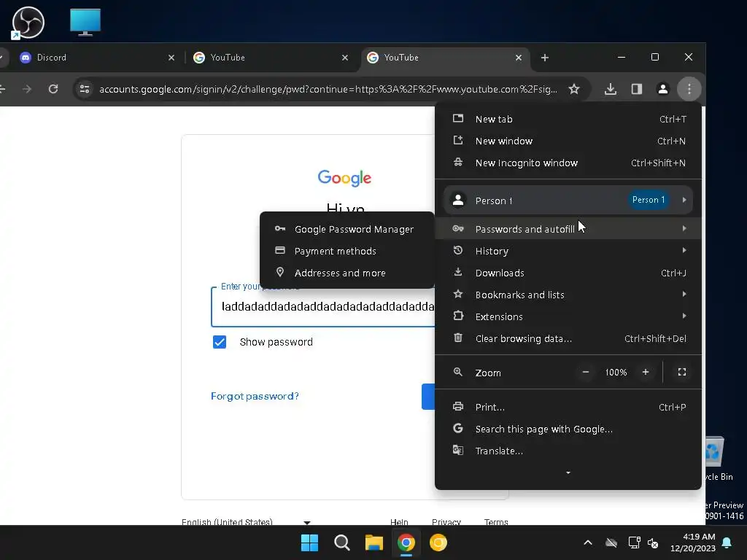Click the three-dot Chrome menu button
This screenshot has width=747, height=560.
[x=689, y=89]
